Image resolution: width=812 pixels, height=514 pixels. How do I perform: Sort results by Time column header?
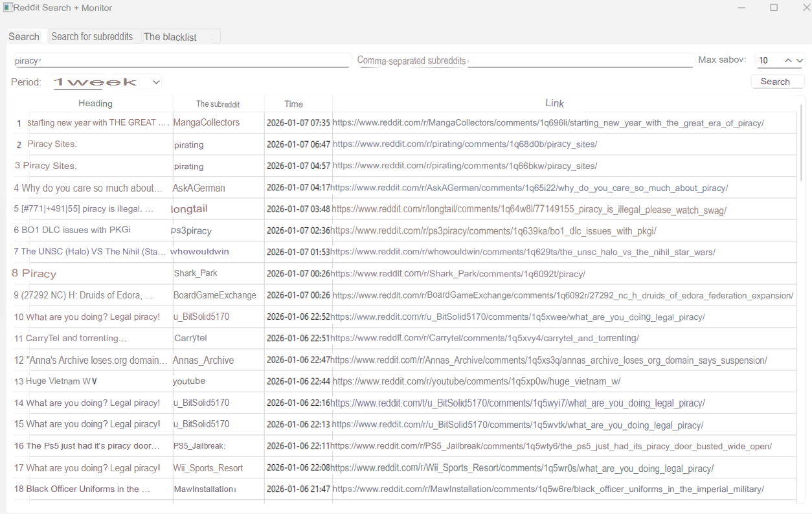(x=293, y=104)
